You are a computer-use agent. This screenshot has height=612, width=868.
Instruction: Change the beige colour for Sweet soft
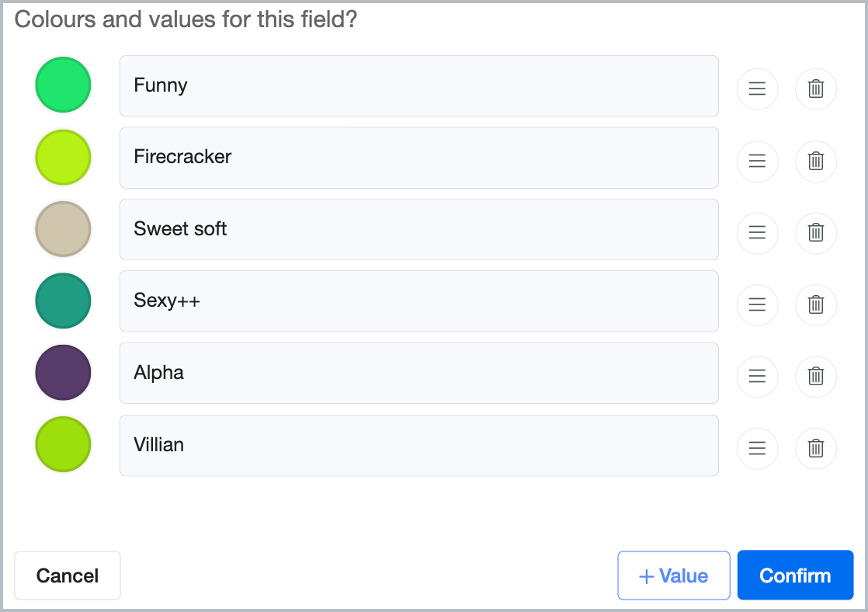pos(63,229)
